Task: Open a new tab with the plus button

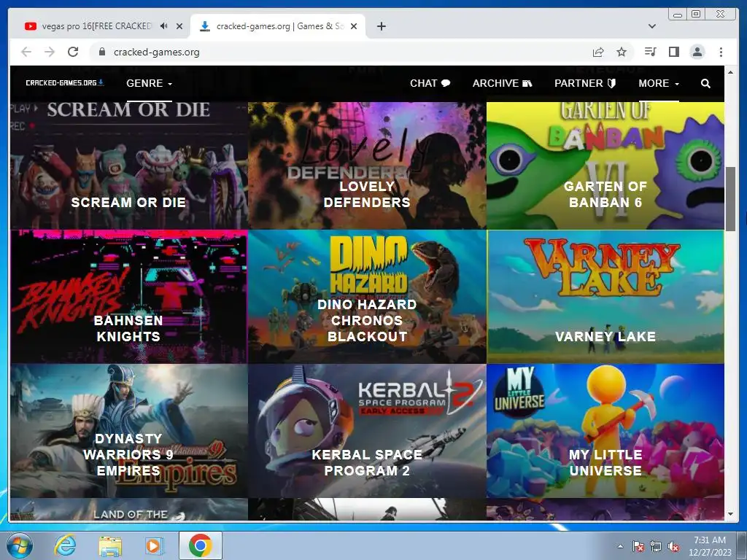Action: point(381,26)
